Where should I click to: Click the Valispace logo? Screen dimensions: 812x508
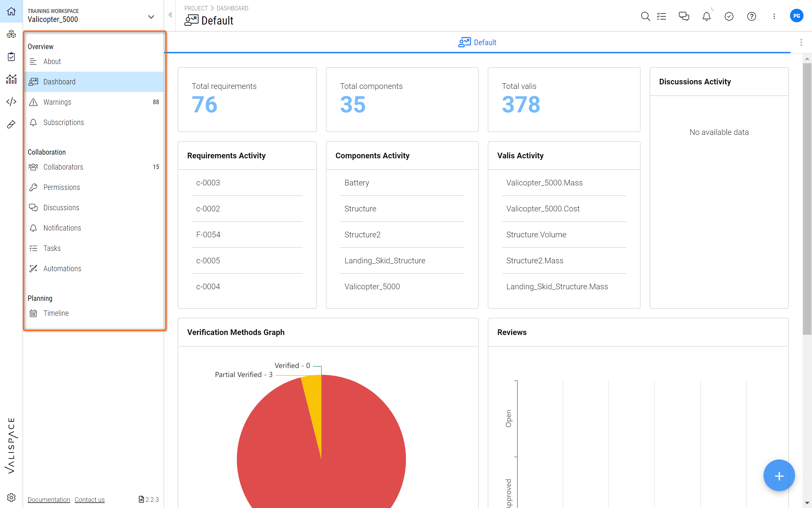coord(11,446)
